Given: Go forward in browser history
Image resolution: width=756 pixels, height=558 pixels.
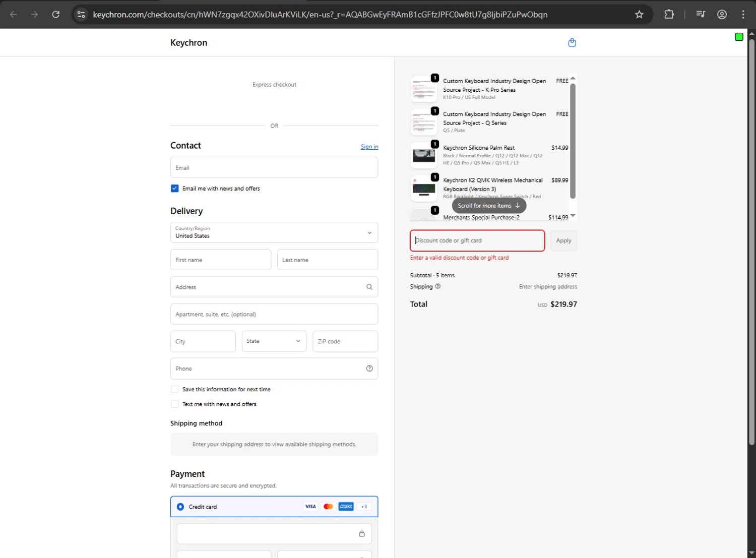Looking at the screenshot, I should point(34,15).
